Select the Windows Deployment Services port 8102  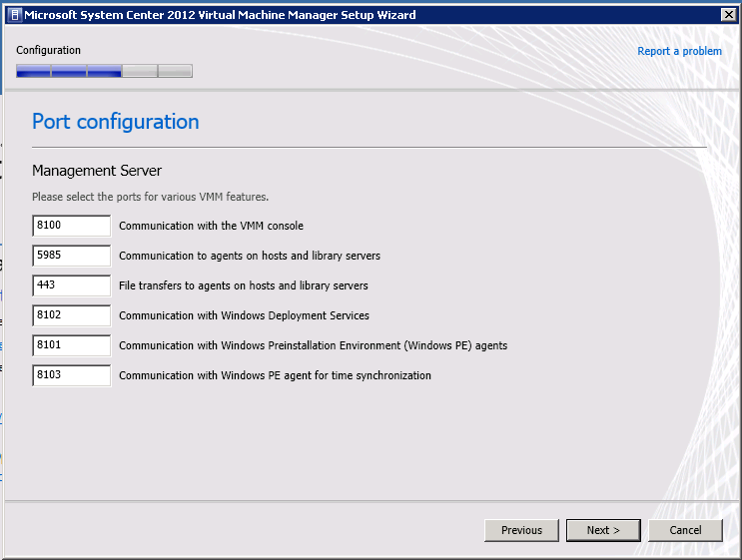72,315
